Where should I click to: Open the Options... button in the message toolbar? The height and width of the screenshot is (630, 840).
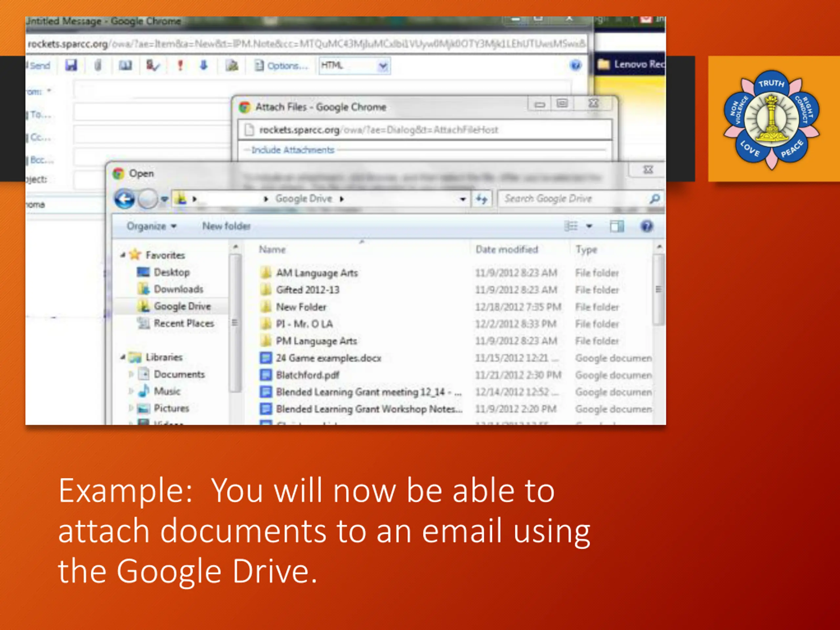click(282, 66)
